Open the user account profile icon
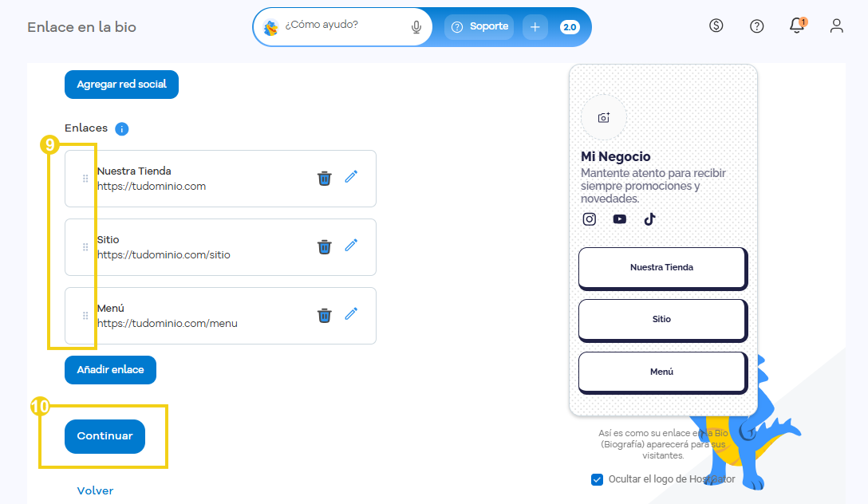 coord(836,26)
